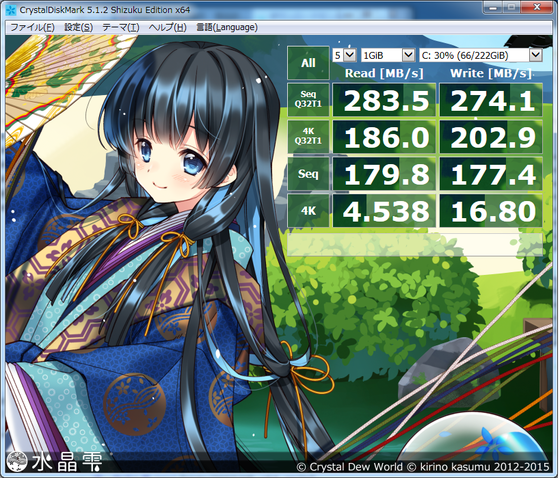Click the Crystal Dew World copyright text

click(423, 467)
